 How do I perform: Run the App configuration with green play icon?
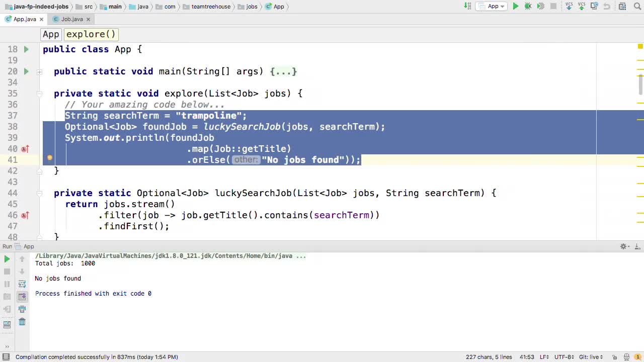[x=516, y=6]
